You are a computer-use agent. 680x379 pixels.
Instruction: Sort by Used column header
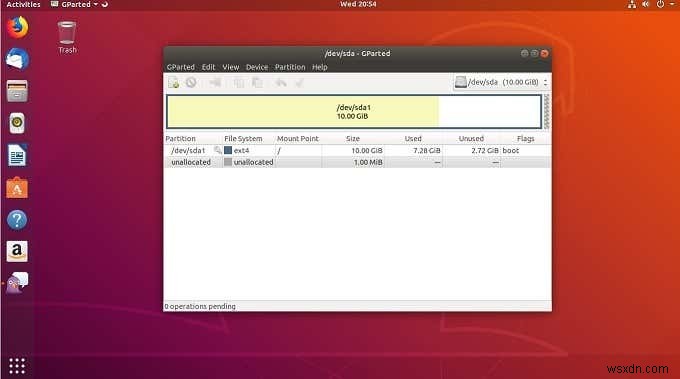pos(413,139)
